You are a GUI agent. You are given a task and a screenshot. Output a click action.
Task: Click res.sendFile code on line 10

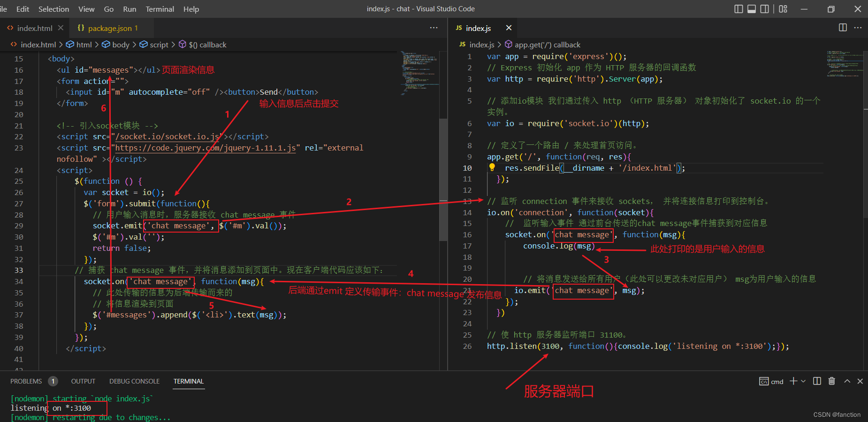tap(594, 168)
